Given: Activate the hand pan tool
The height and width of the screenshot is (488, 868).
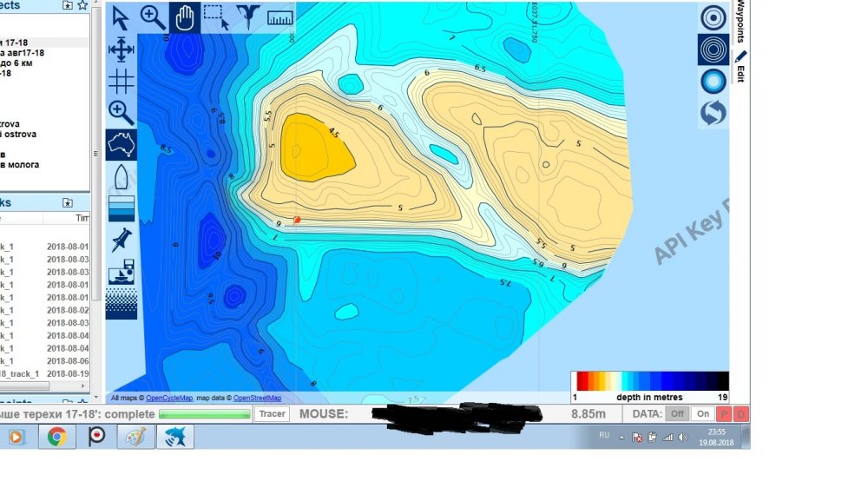Looking at the screenshot, I should 184,16.
